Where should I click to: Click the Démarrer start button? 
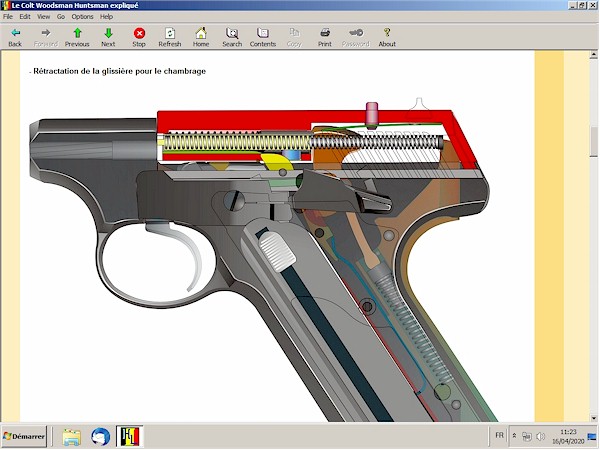[x=24, y=436]
